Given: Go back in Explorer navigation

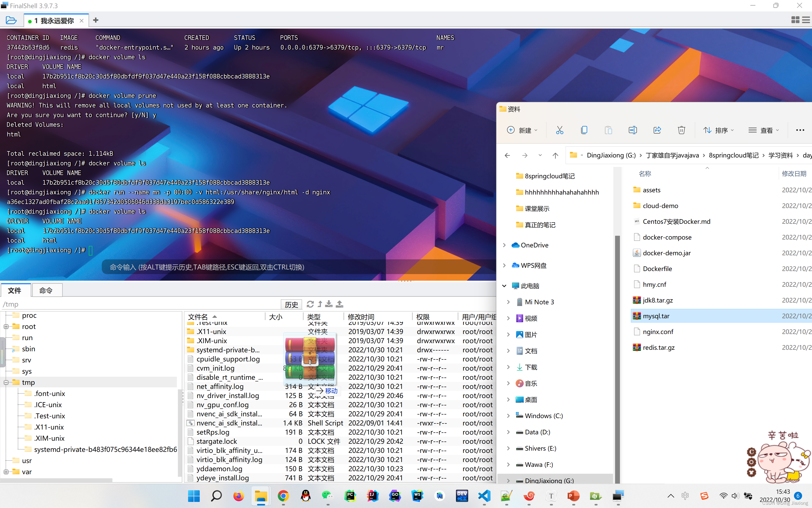Looking at the screenshot, I should (507, 155).
